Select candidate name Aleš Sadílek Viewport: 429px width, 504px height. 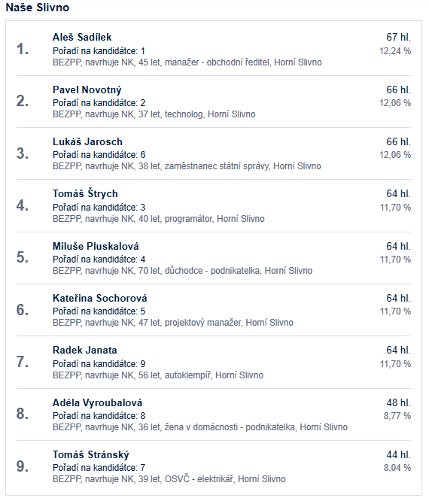[82, 38]
